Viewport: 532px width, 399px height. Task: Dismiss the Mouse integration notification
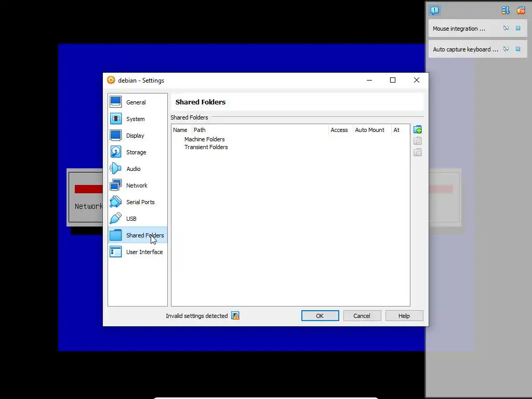tap(518, 28)
